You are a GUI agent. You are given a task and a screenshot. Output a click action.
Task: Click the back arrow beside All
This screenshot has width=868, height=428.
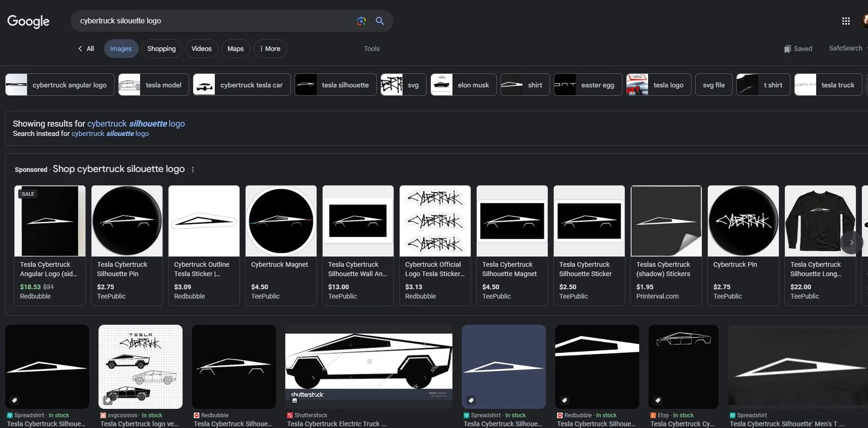pyautogui.click(x=80, y=49)
